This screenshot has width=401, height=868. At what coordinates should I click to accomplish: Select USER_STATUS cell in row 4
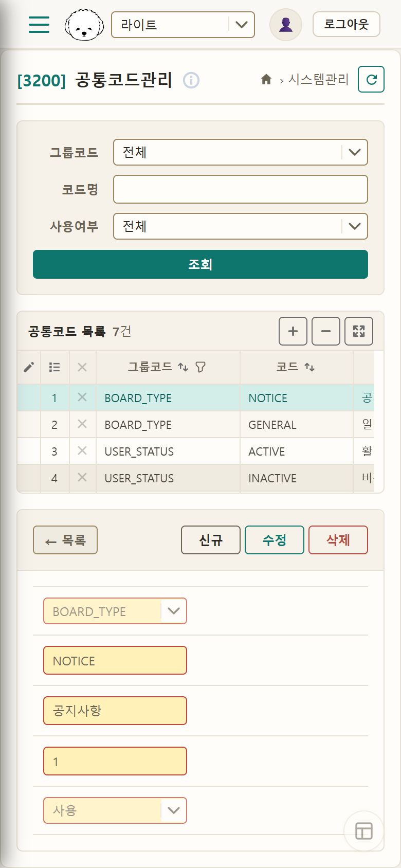tap(168, 478)
